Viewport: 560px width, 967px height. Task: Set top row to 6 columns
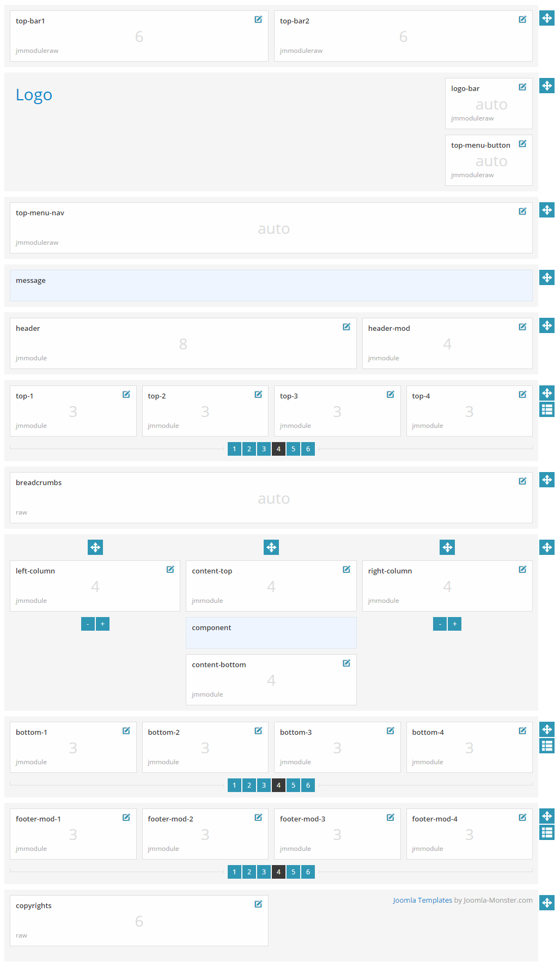click(x=308, y=449)
